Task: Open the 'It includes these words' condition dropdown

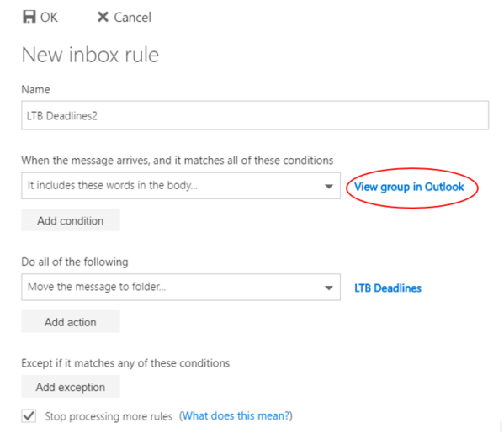Action: [x=181, y=186]
